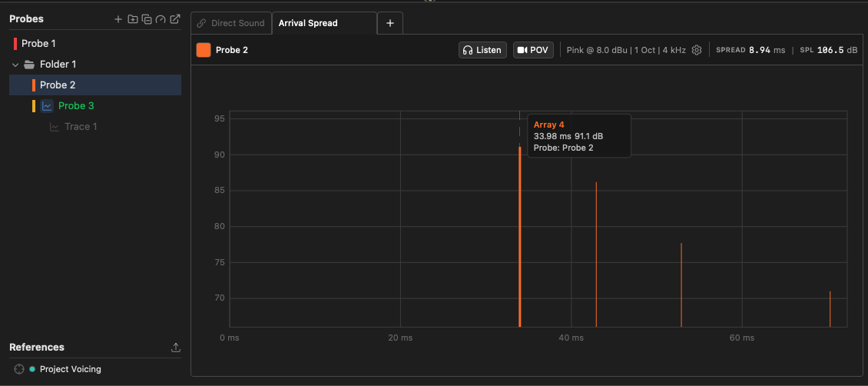This screenshot has height=386, width=868.
Task: Click the 70 dB axis label
Action: point(220,298)
